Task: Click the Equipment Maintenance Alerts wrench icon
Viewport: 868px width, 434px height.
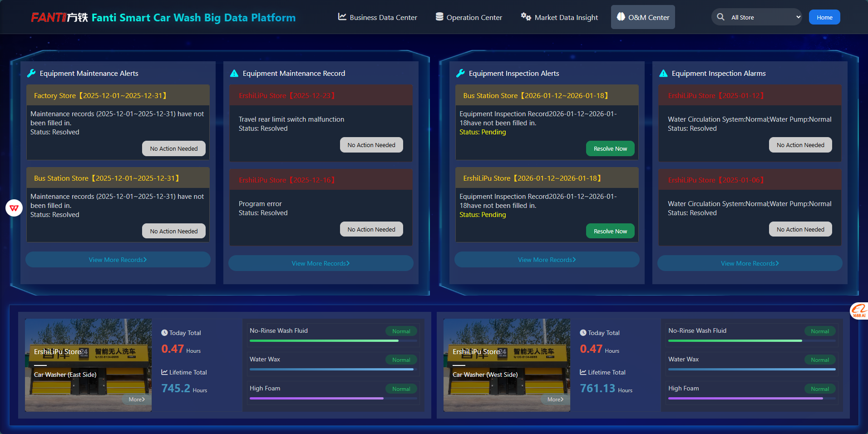Action: [31, 74]
